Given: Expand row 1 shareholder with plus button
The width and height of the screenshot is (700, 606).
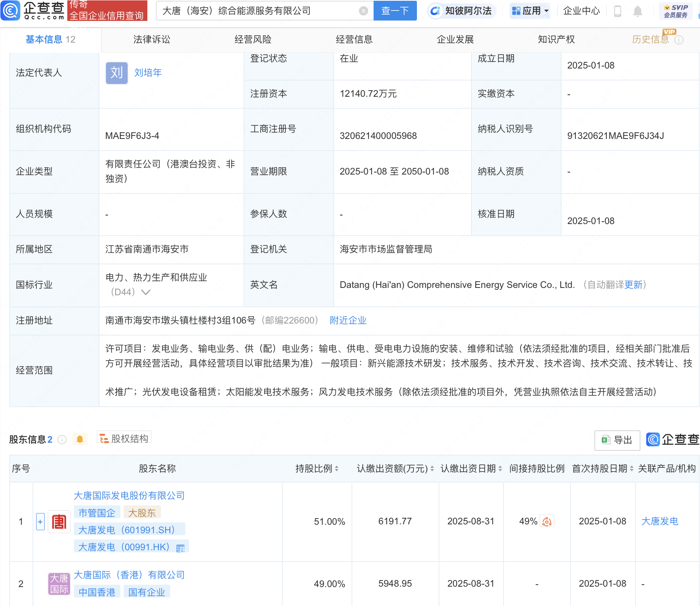Looking at the screenshot, I should coord(40,522).
